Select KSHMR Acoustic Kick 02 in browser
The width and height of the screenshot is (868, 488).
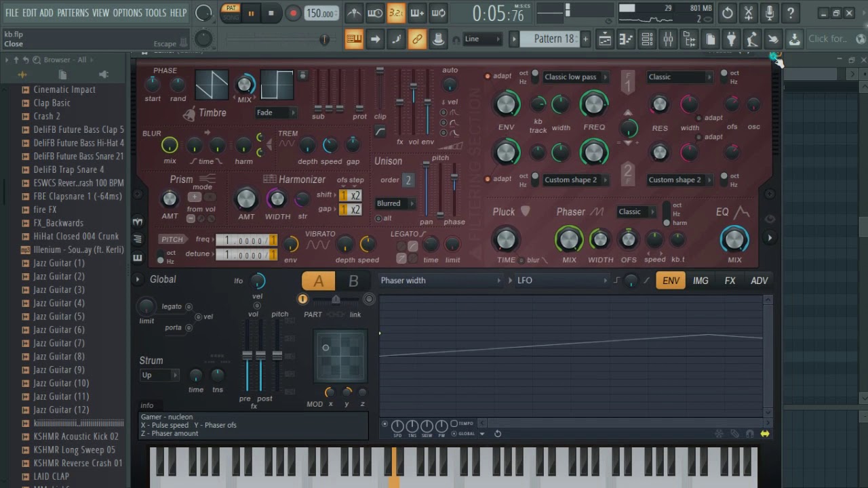pos(75,436)
